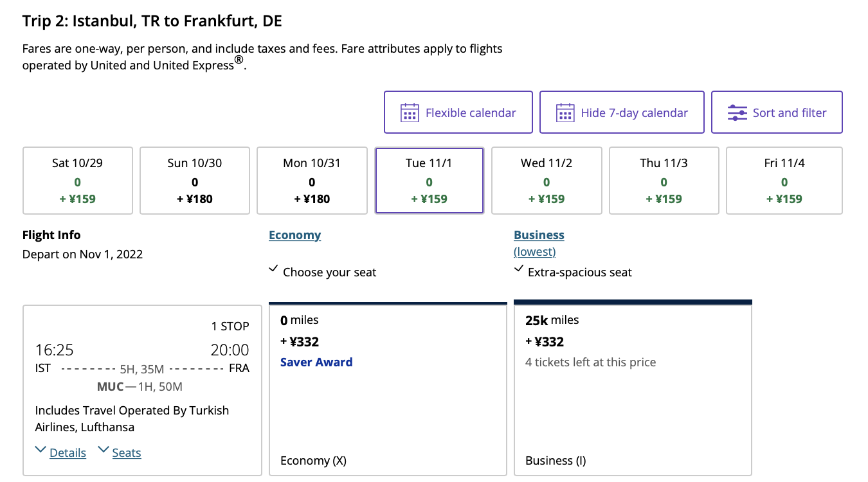Select the Sun 10/30 date tab
The height and width of the screenshot is (482, 868).
[195, 181]
